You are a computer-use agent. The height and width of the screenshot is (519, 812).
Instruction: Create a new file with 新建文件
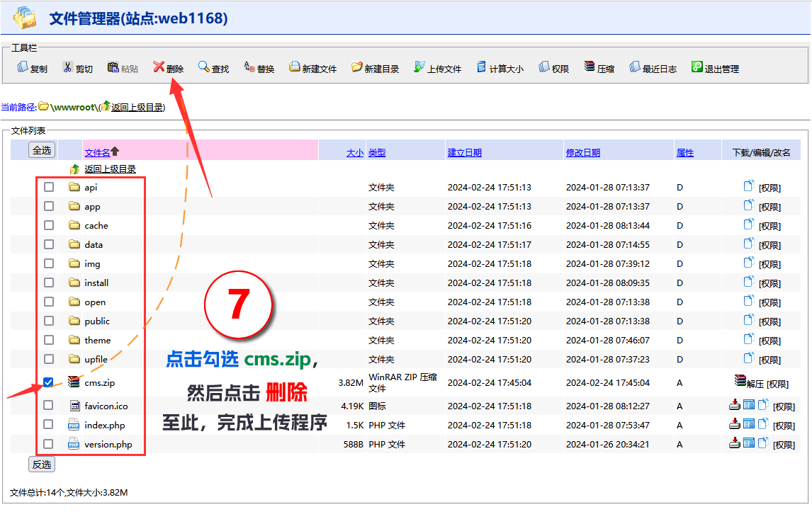click(x=295, y=68)
